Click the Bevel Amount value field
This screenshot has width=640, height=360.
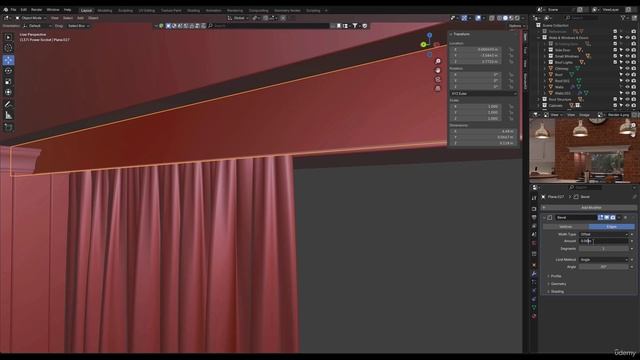[604, 241]
